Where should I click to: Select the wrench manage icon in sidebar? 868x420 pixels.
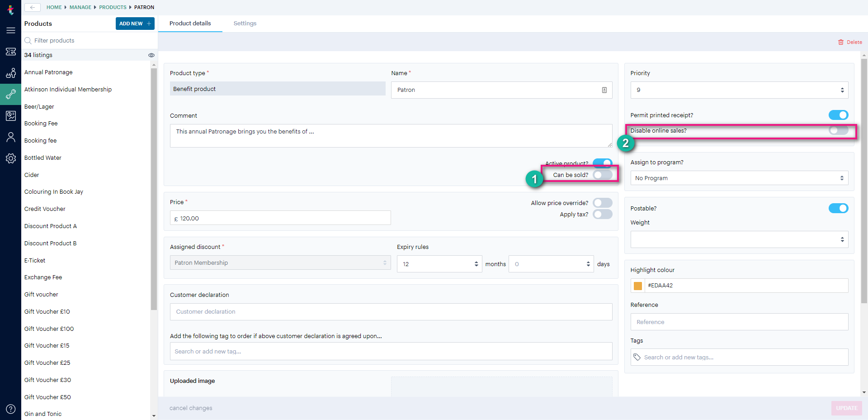click(10, 94)
